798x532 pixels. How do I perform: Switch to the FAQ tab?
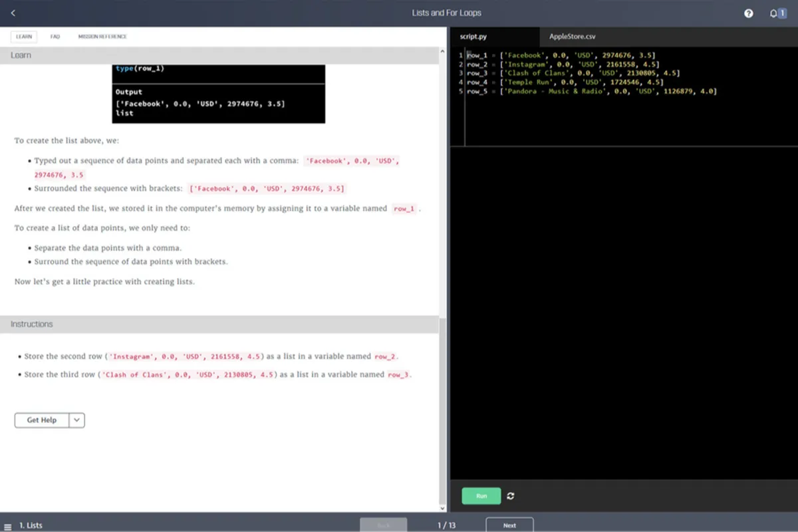pyautogui.click(x=55, y=37)
